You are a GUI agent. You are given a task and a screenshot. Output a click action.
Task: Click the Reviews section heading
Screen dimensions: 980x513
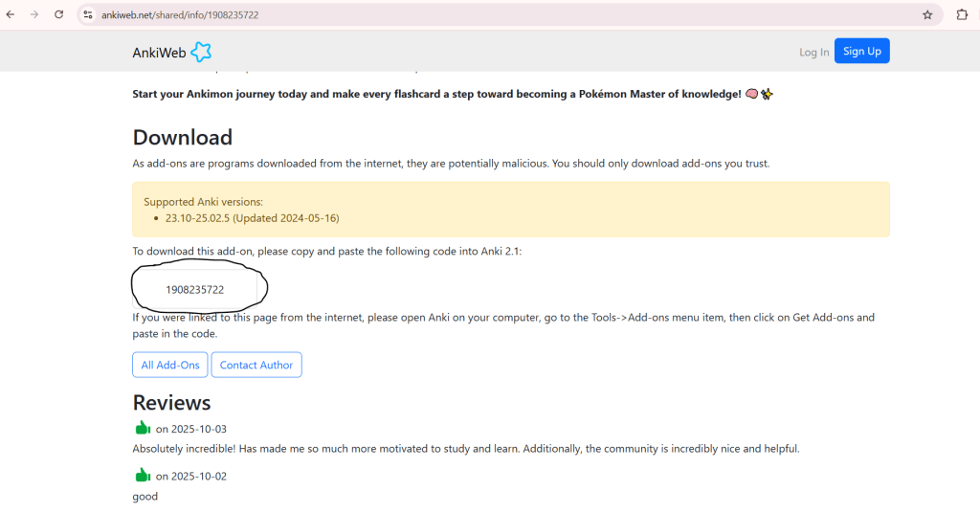tap(171, 402)
